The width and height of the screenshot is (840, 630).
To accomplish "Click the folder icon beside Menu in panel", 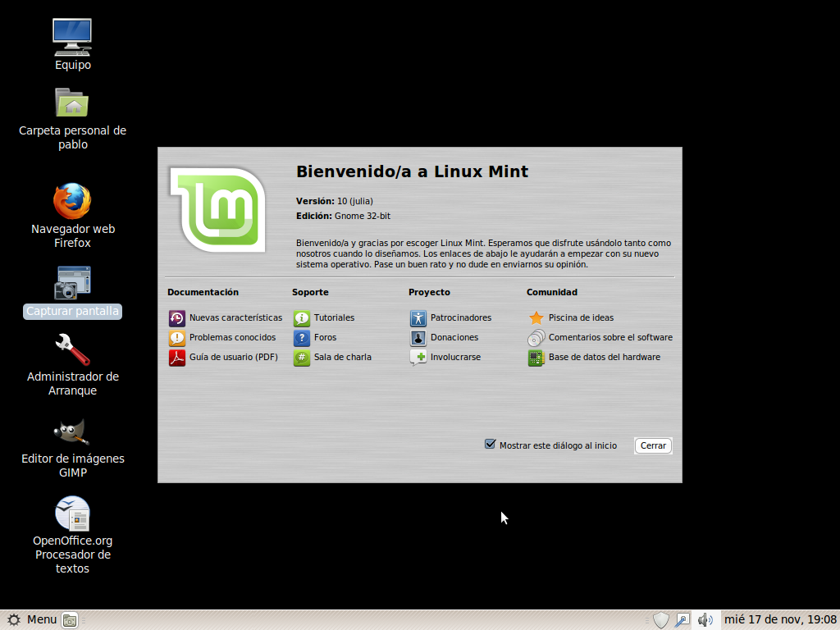I will click(x=70, y=620).
